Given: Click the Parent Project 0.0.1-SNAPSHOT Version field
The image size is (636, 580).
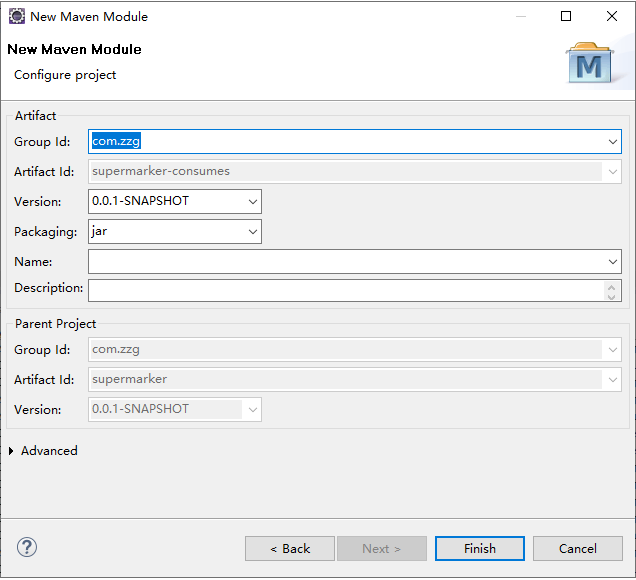Looking at the screenshot, I should point(175,410).
